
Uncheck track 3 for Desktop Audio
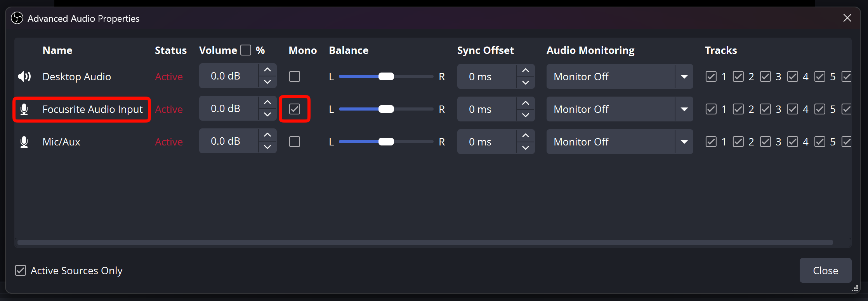[766, 76]
